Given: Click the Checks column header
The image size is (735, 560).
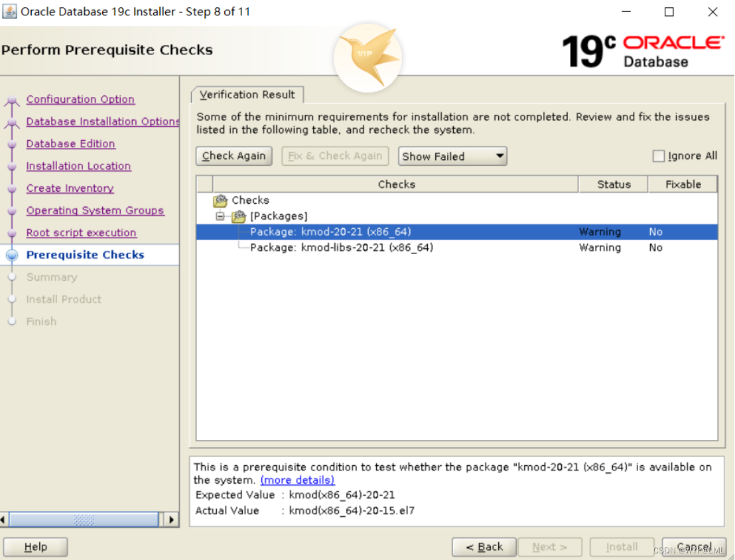Looking at the screenshot, I should 396,184.
